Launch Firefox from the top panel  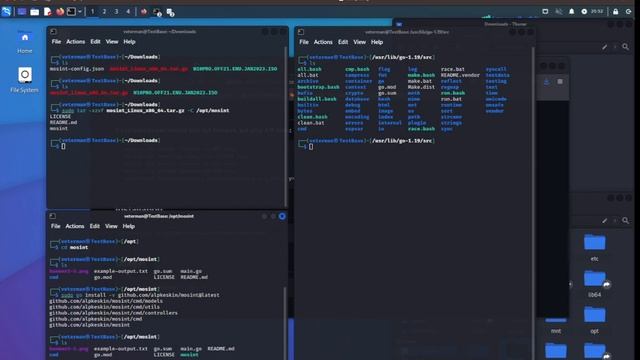(60, 12)
